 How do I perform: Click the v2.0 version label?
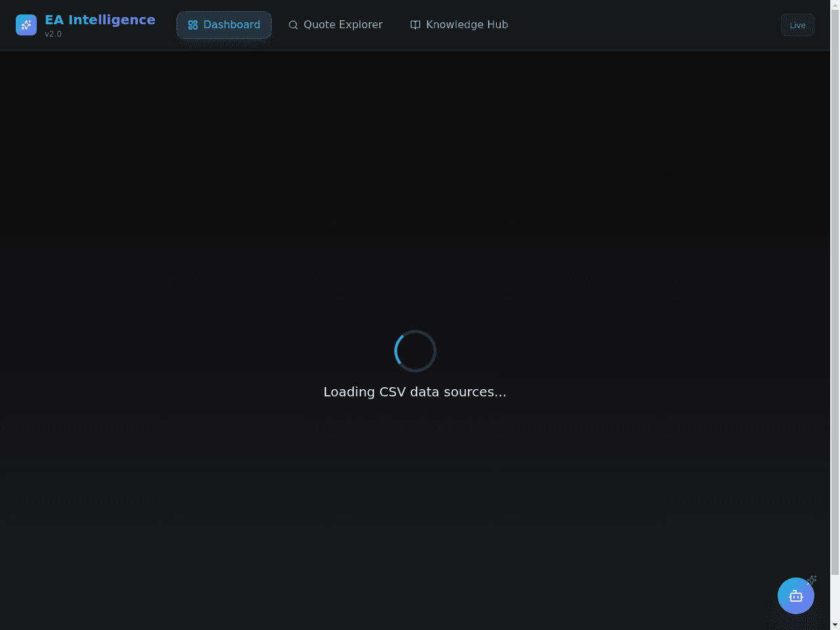(53, 34)
